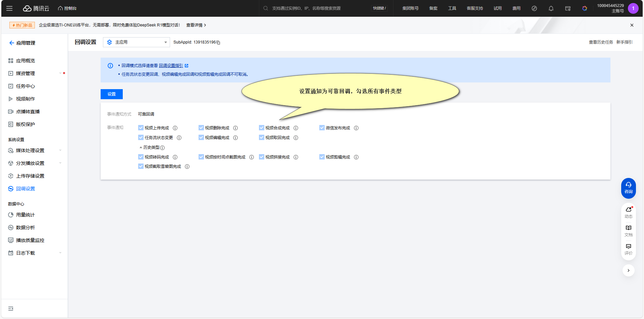The height and width of the screenshot is (319, 644).
Task: Open the 回调设置指引 link
Action: [171, 66]
